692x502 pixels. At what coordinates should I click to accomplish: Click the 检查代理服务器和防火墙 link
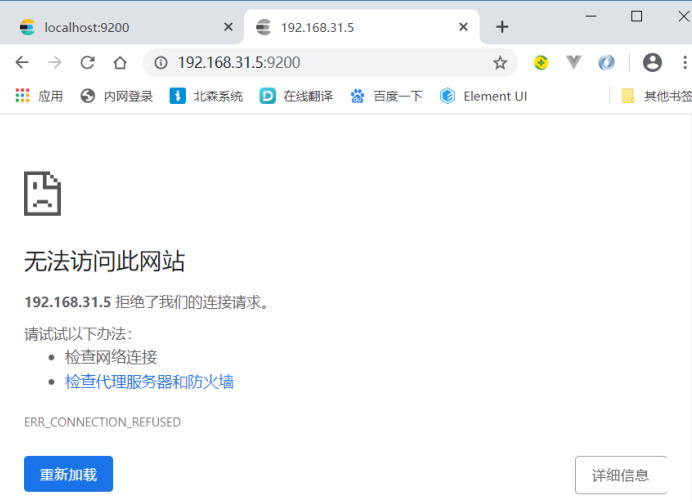(x=149, y=382)
